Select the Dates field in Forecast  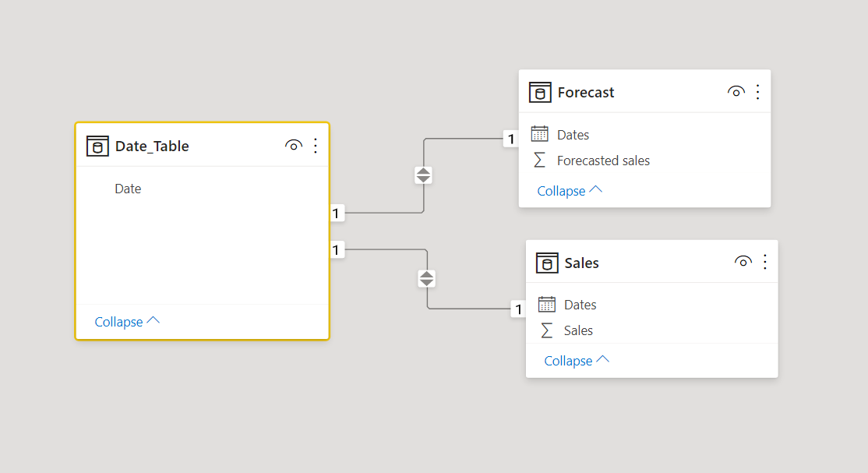click(x=573, y=135)
